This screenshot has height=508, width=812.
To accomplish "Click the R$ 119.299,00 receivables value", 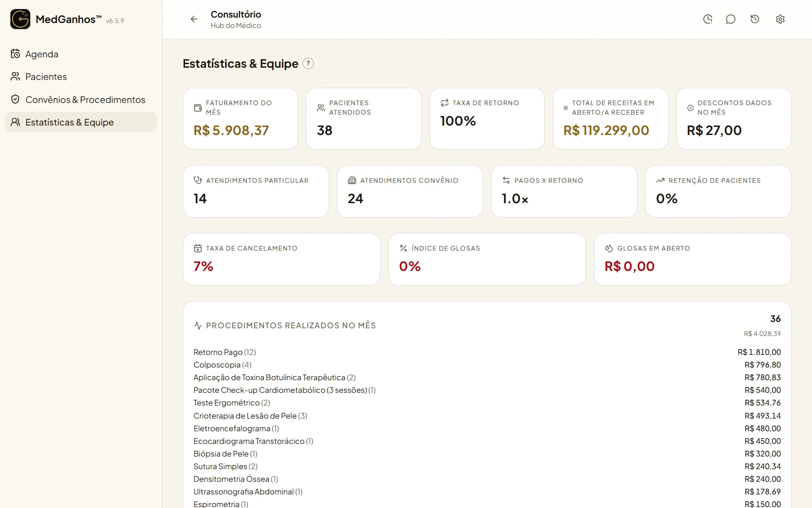I will 606,130.
